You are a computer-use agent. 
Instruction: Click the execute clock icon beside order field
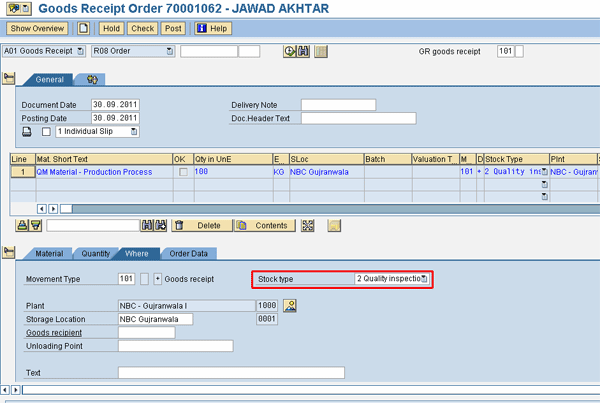[x=291, y=51]
